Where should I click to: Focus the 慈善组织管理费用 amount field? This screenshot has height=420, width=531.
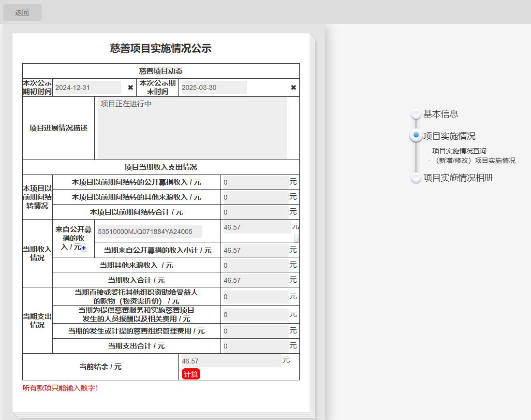click(255, 331)
